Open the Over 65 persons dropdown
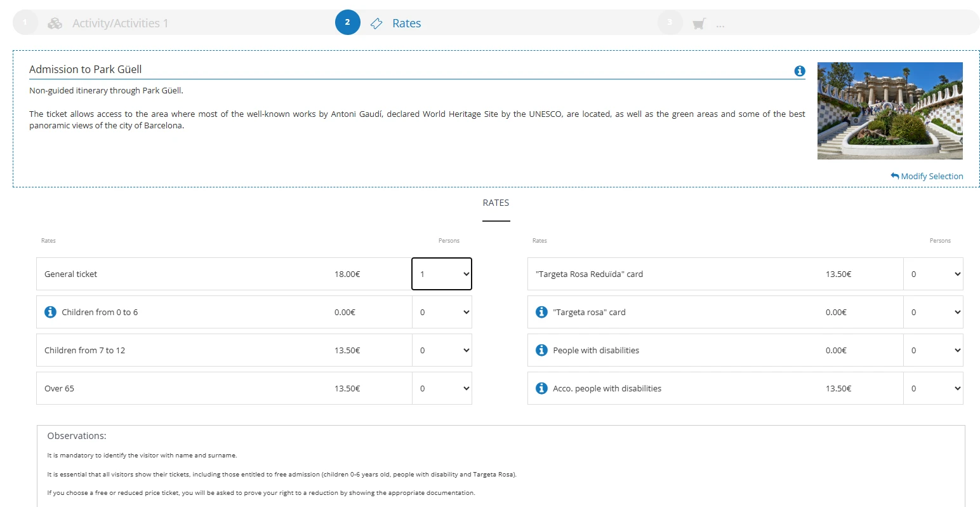This screenshot has height=507, width=980. coord(442,388)
